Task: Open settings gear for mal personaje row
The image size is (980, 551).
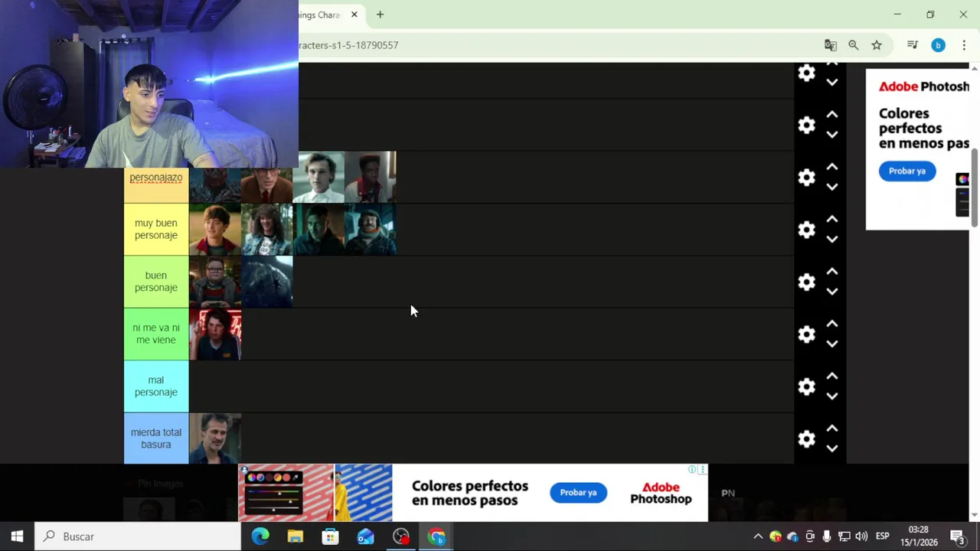Action: point(806,386)
